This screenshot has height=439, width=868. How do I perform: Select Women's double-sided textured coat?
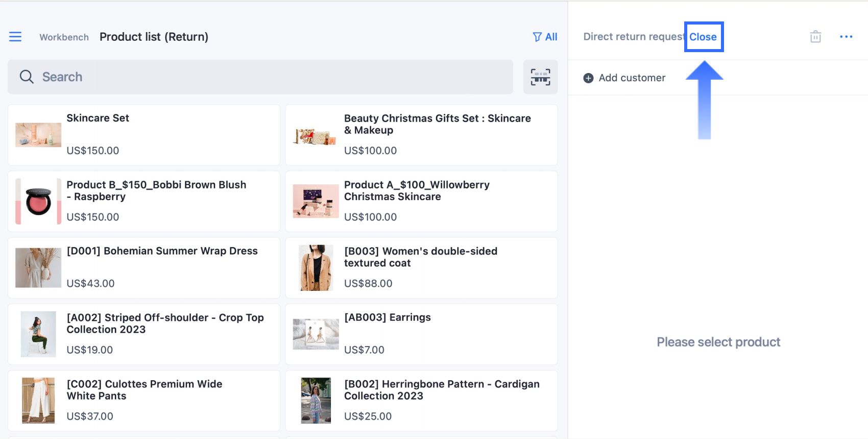[421, 268]
